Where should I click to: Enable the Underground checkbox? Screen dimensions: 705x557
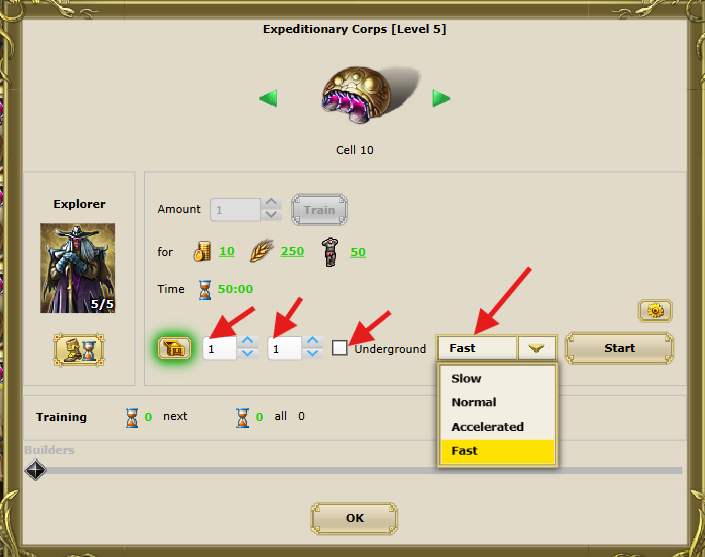pyautogui.click(x=339, y=348)
